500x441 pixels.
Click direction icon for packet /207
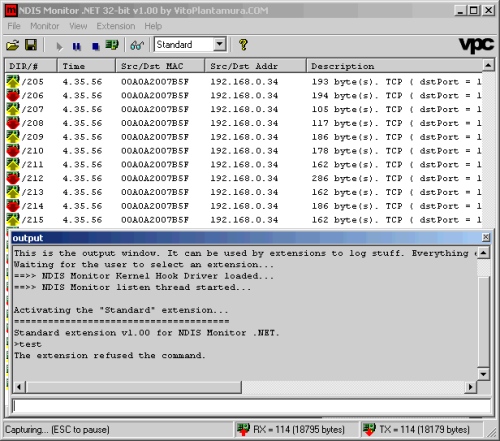pyautogui.click(x=13, y=109)
